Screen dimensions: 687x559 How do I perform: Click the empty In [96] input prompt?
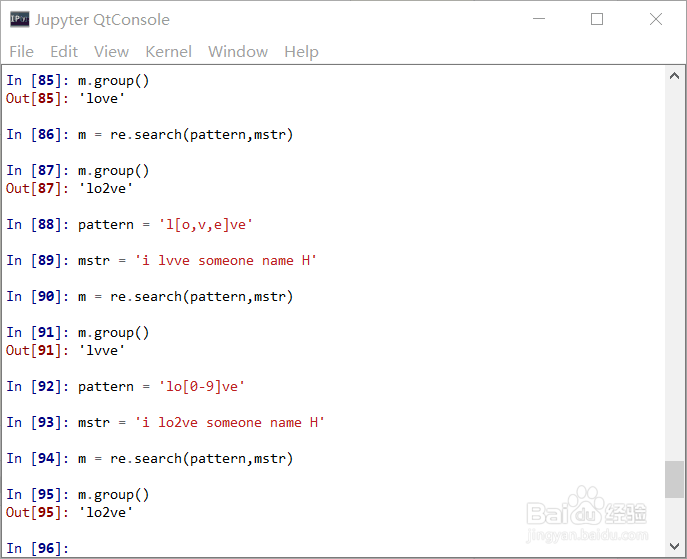(38, 548)
